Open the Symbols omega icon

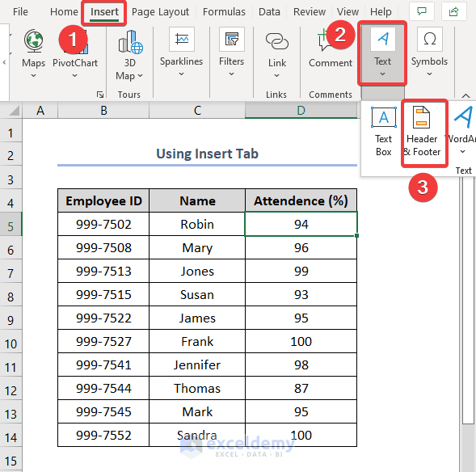pyautogui.click(x=430, y=39)
